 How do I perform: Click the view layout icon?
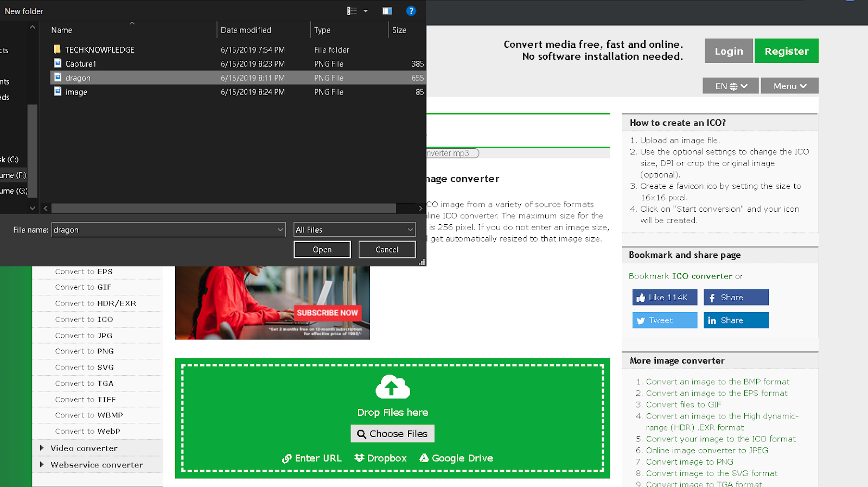tap(352, 11)
